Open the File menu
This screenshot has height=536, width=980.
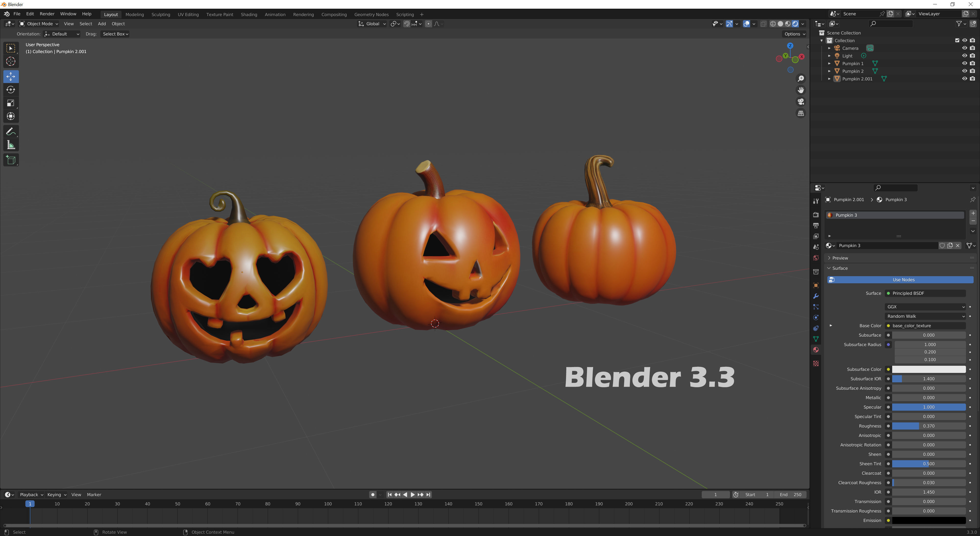tap(17, 14)
